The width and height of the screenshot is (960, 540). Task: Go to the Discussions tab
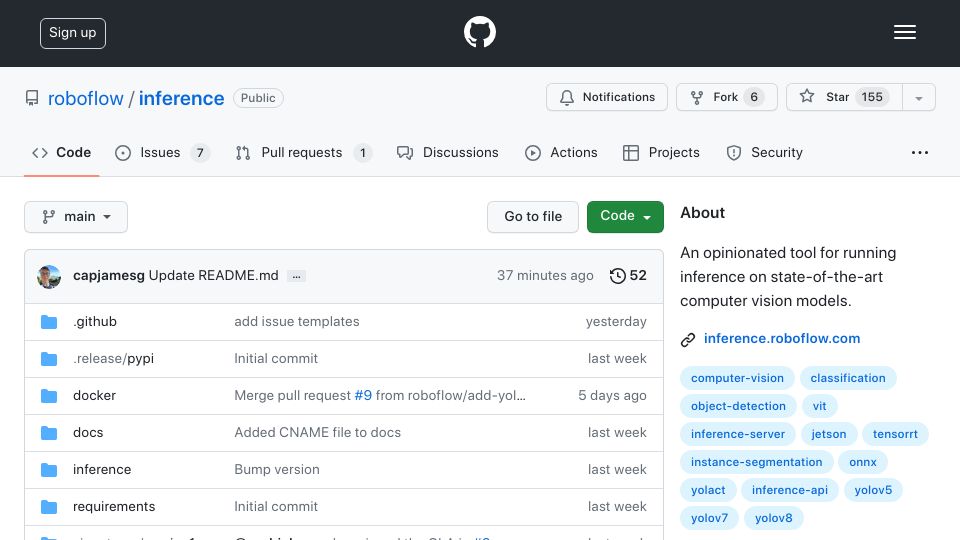tap(448, 152)
